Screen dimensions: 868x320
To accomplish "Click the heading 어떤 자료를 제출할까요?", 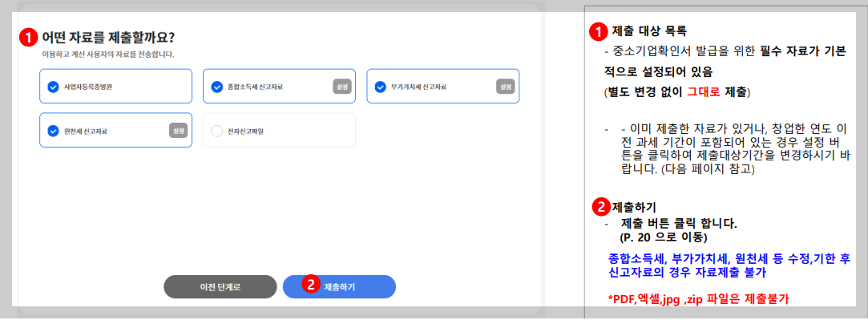I will click(x=108, y=38).
